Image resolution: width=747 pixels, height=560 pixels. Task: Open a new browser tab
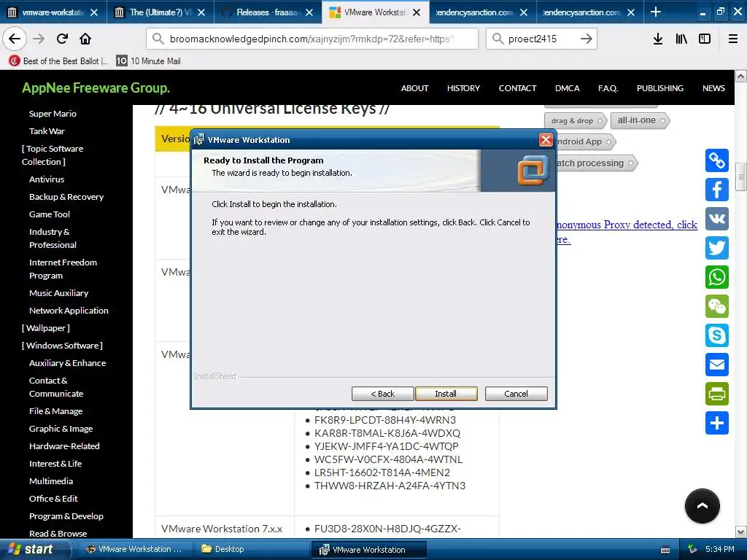click(x=656, y=12)
